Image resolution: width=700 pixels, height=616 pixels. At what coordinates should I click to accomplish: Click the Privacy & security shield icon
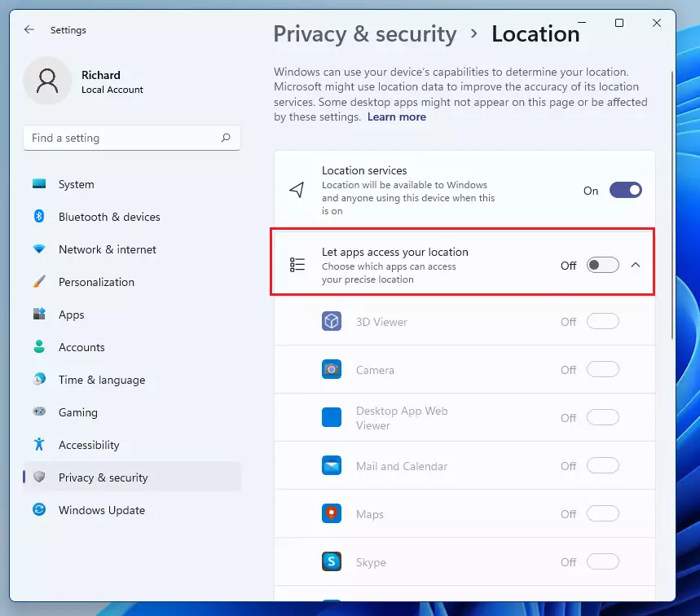click(x=39, y=477)
